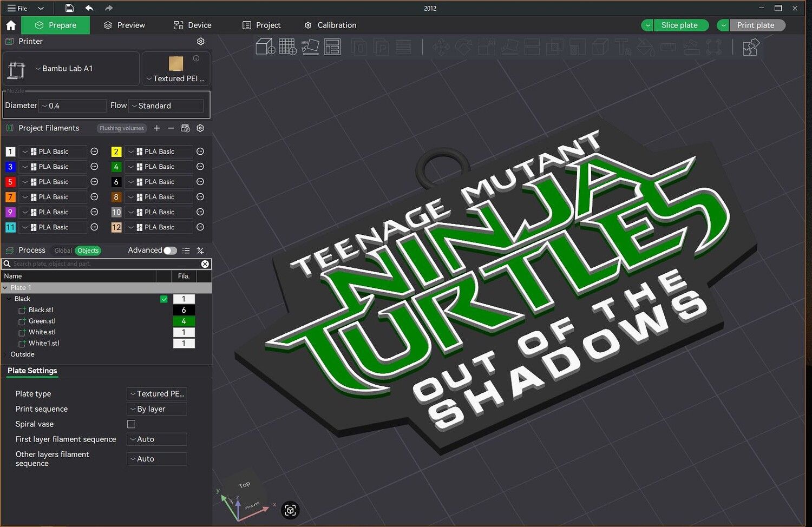Screen dimensions: 812x527
Task: Run Auto orient on the model
Action: click(310, 47)
